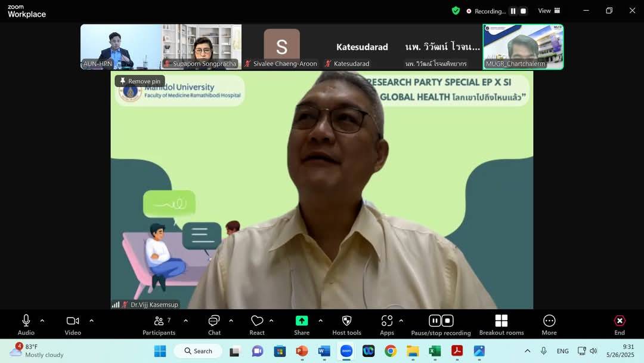Click the More options icon
The image size is (644, 363).
(x=549, y=321)
